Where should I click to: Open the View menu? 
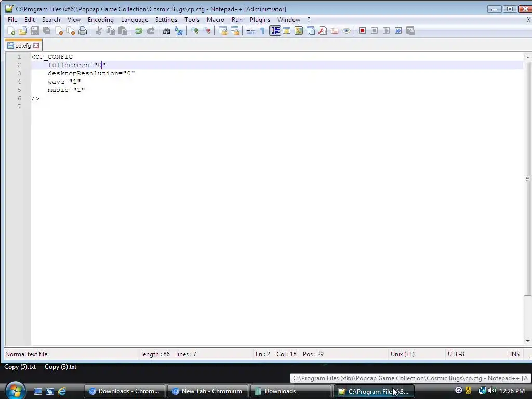74,20
